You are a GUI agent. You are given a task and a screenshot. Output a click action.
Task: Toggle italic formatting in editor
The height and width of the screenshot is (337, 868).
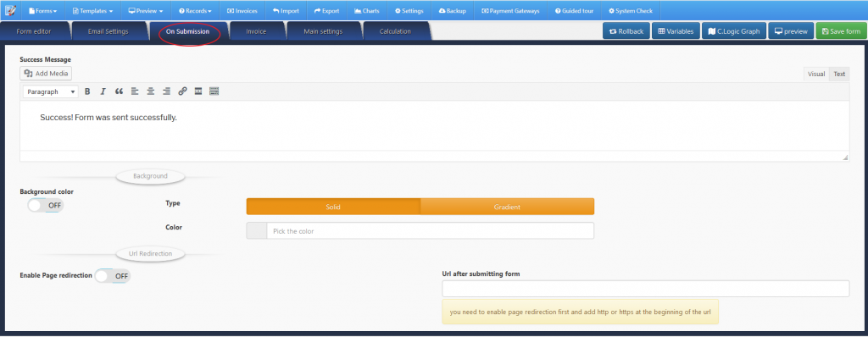click(x=103, y=91)
